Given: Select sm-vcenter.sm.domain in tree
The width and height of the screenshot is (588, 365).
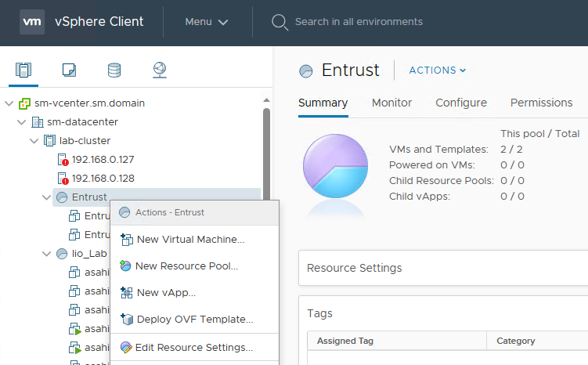Looking at the screenshot, I should (x=89, y=103).
